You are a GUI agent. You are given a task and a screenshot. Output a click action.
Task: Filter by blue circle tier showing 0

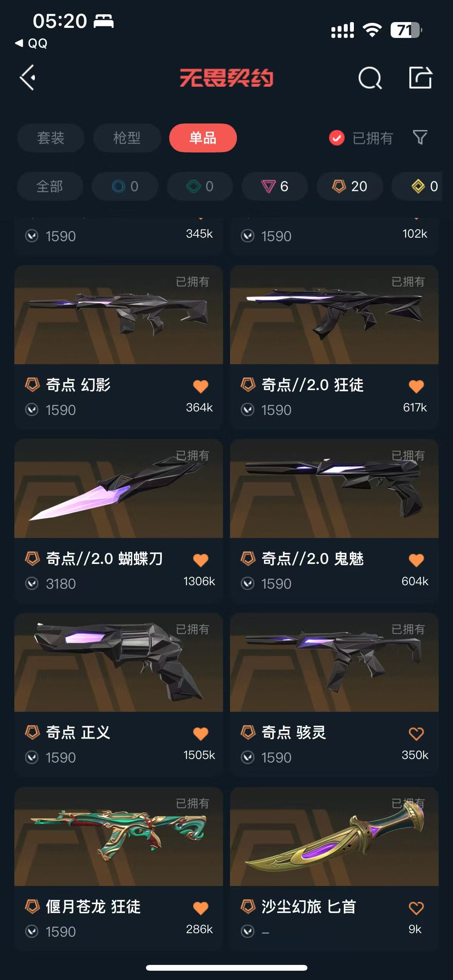click(x=125, y=187)
